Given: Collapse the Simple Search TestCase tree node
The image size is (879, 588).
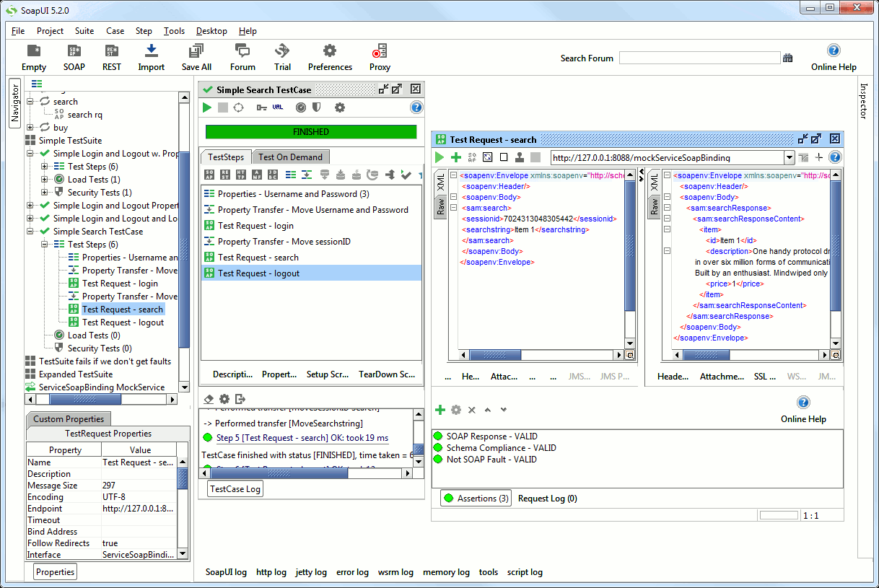Looking at the screenshot, I should coord(31,232).
